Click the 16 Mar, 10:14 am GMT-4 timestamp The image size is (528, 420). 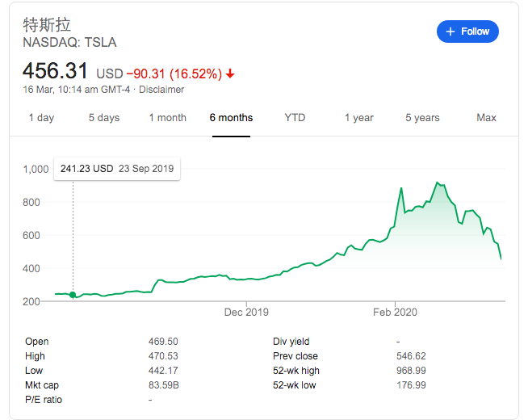(x=77, y=90)
